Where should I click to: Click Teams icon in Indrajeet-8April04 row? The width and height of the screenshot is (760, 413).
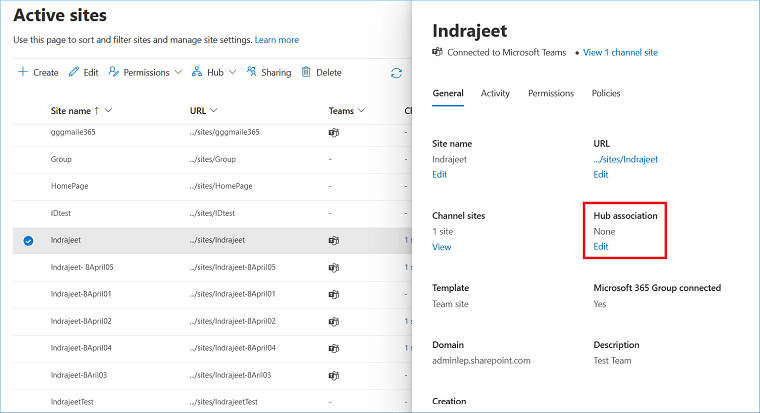pos(334,348)
